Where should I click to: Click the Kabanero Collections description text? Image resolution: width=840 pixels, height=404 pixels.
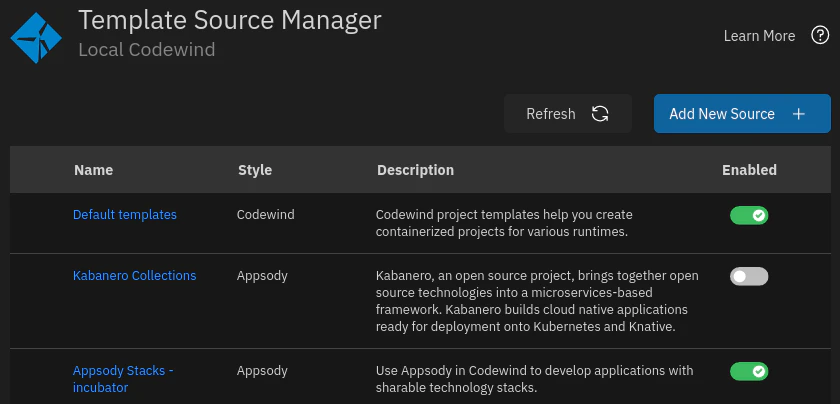click(537, 301)
